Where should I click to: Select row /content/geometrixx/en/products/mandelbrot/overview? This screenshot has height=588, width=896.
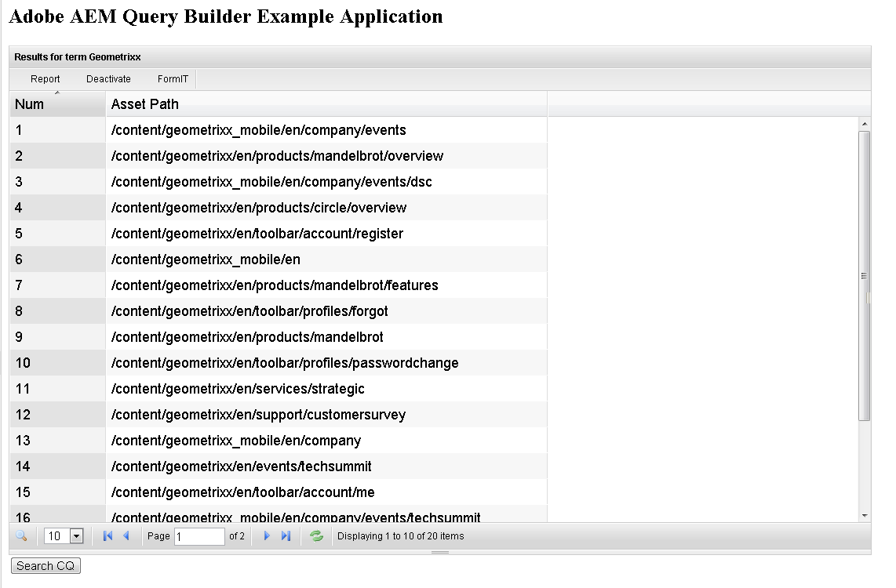279,156
